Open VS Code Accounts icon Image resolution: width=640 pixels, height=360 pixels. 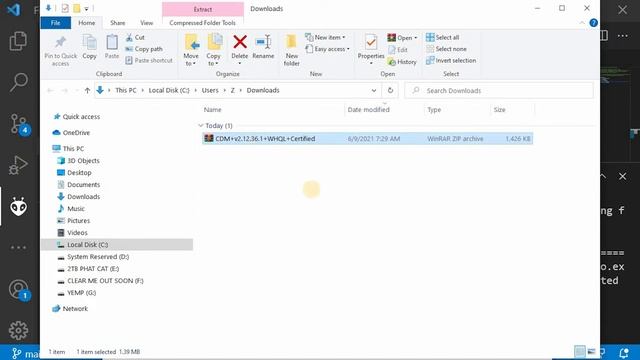[x=19, y=289]
